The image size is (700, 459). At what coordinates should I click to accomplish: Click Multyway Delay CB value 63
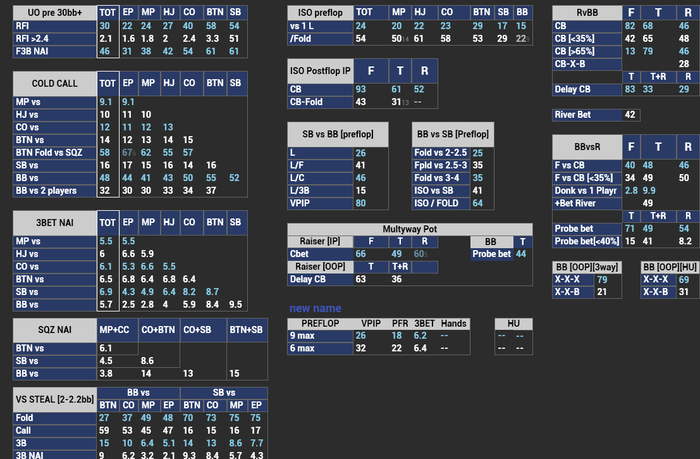pyautogui.click(x=361, y=279)
